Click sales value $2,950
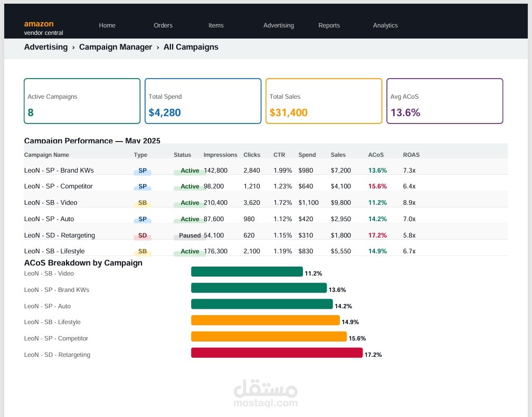The image size is (532, 417). pyautogui.click(x=340, y=219)
